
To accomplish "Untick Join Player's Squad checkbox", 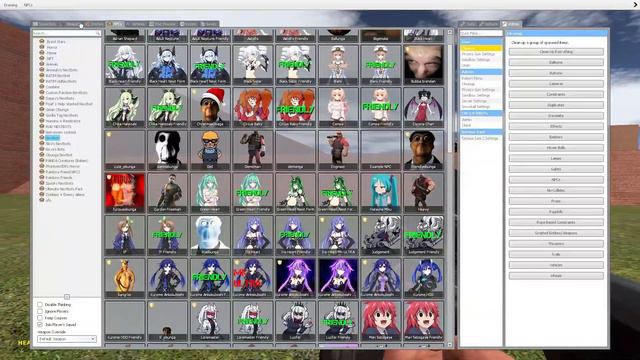I will (x=40, y=324).
